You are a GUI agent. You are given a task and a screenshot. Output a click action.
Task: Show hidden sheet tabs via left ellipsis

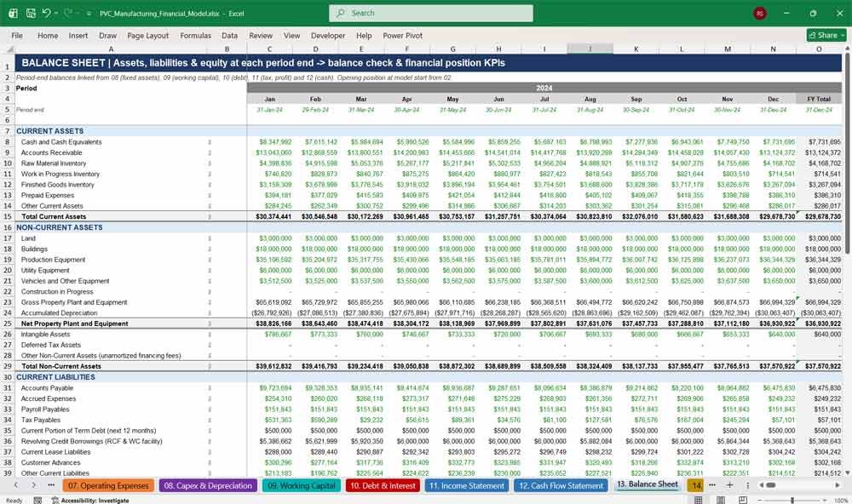pos(51,485)
